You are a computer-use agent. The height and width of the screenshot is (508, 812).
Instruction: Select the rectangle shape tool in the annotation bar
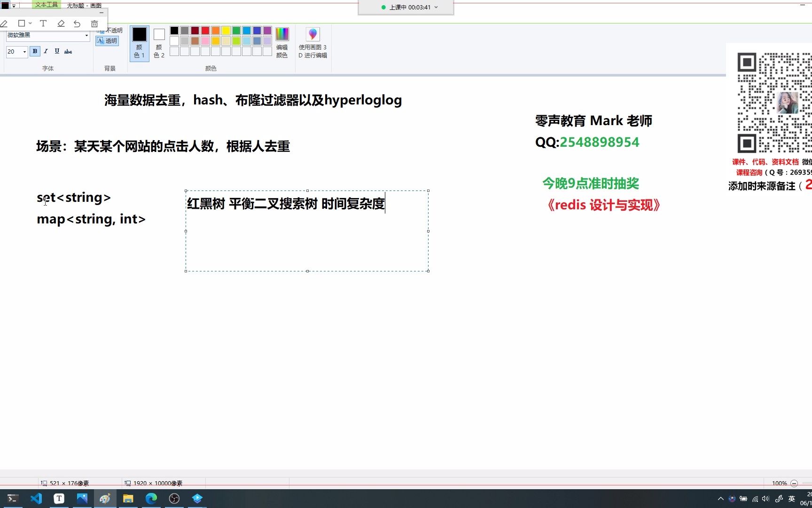click(21, 23)
